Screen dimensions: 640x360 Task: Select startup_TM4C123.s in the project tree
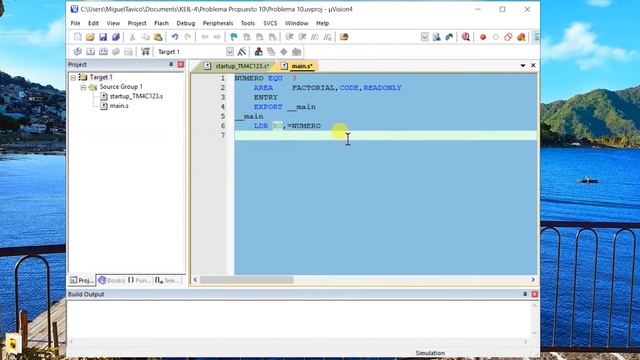point(136,96)
